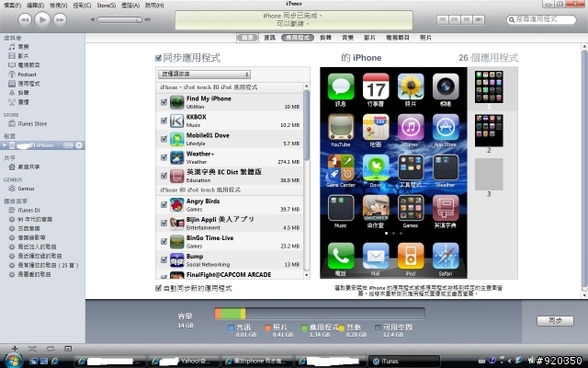This screenshot has width=588, height=368.
Task: Click the search apps field
Action: click(541, 19)
